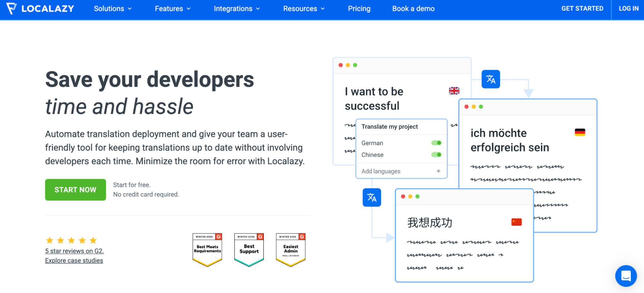Click the 'time and hassle' italic headline

[x=119, y=107]
